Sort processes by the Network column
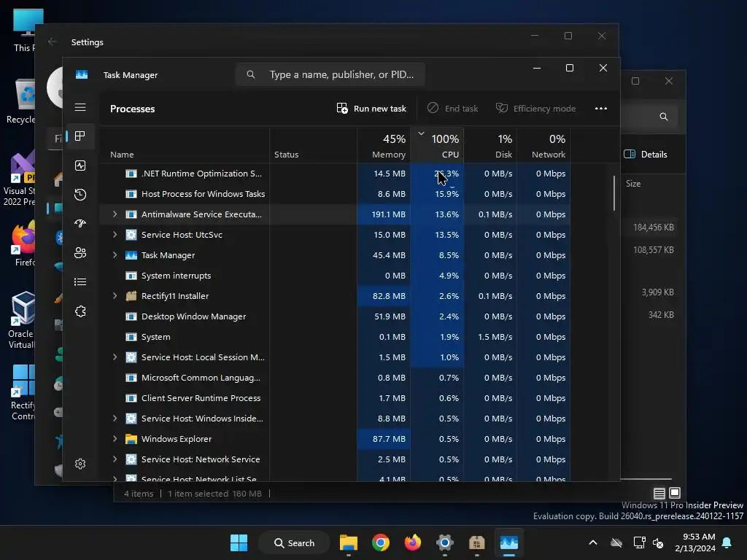The width and height of the screenshot is (747, 560). point(543,146)
